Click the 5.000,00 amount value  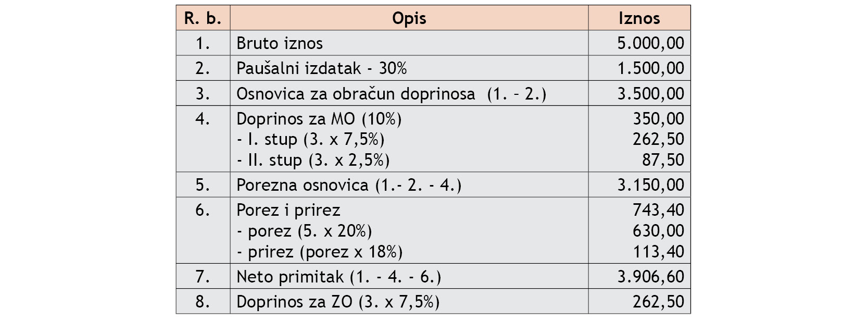click(650, 43)
